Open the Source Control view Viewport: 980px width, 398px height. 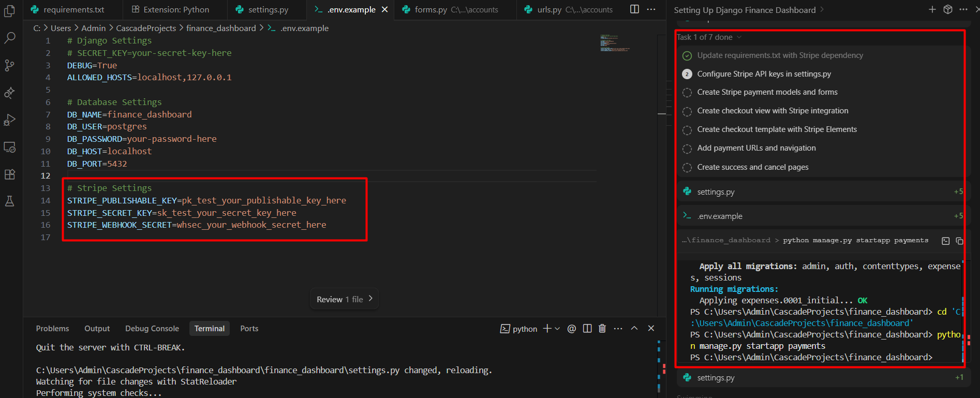pos(9,65)
